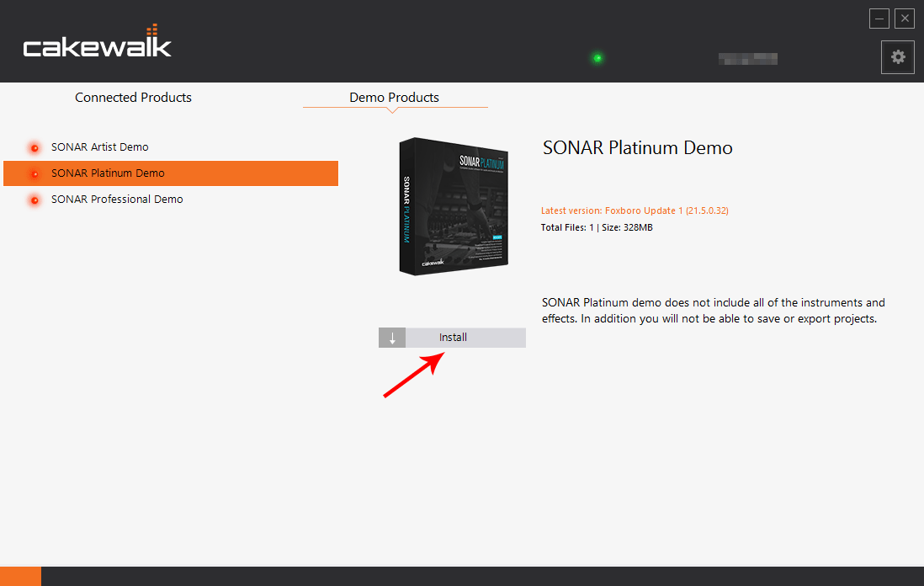The height and width of the screenshot is (586, 924).
Task: Select the Demo Products tab
Action: tap(394, 98)
